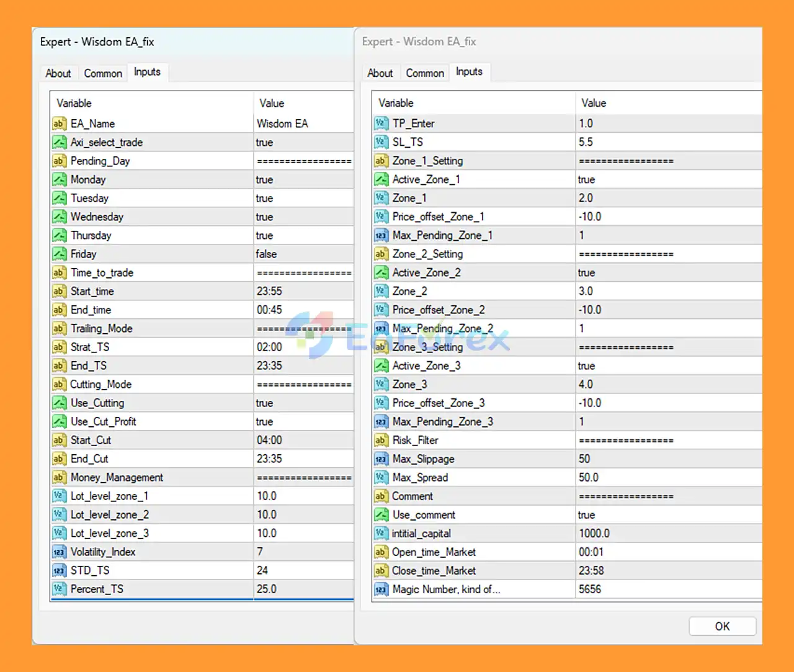Click the OK button
794x672 pixels.
(721, 626)
